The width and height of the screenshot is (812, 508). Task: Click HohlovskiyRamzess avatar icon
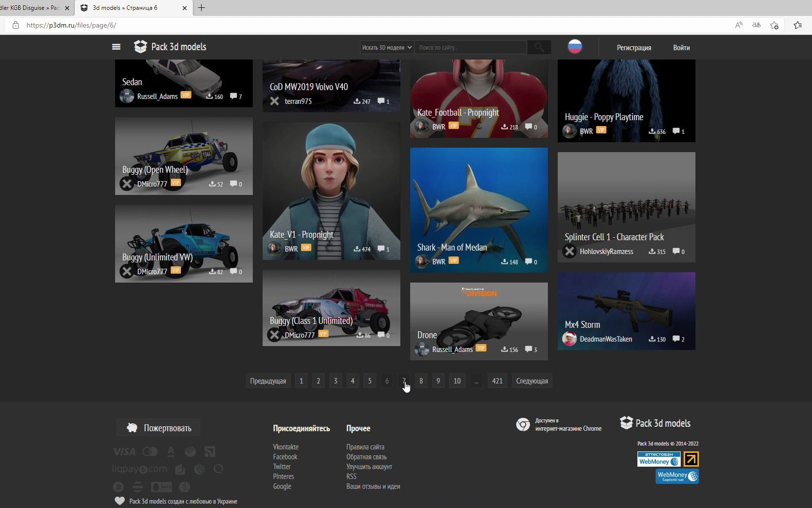pos(570,251)
